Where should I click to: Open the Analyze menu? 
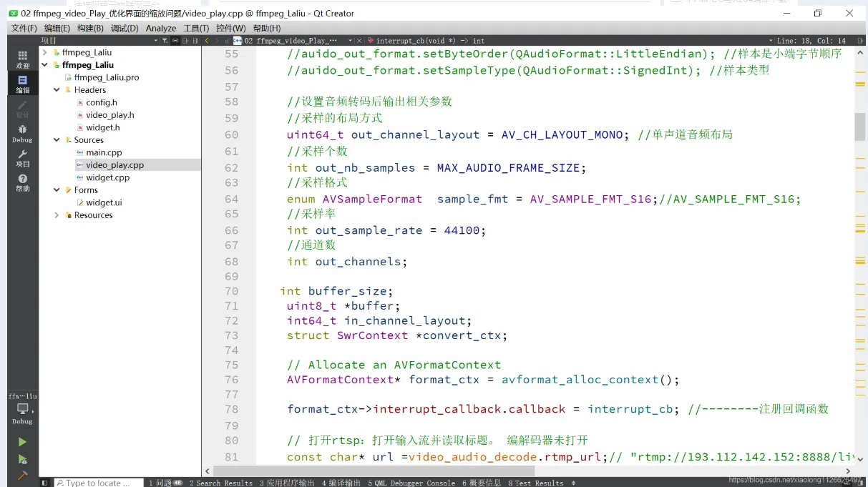pyautogui.click(x=161, y=28)
